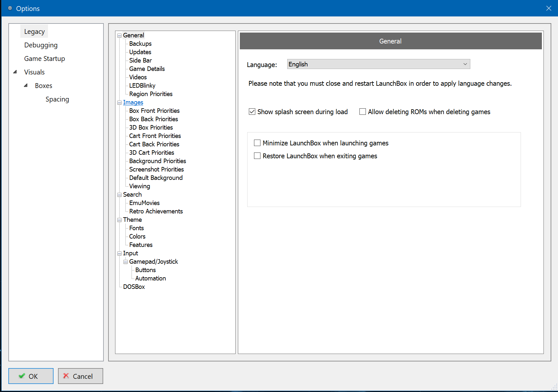Open the Spacing settings page
This screenshot has width=558, height=392.
pyautogui.click(x=57, y=99)
